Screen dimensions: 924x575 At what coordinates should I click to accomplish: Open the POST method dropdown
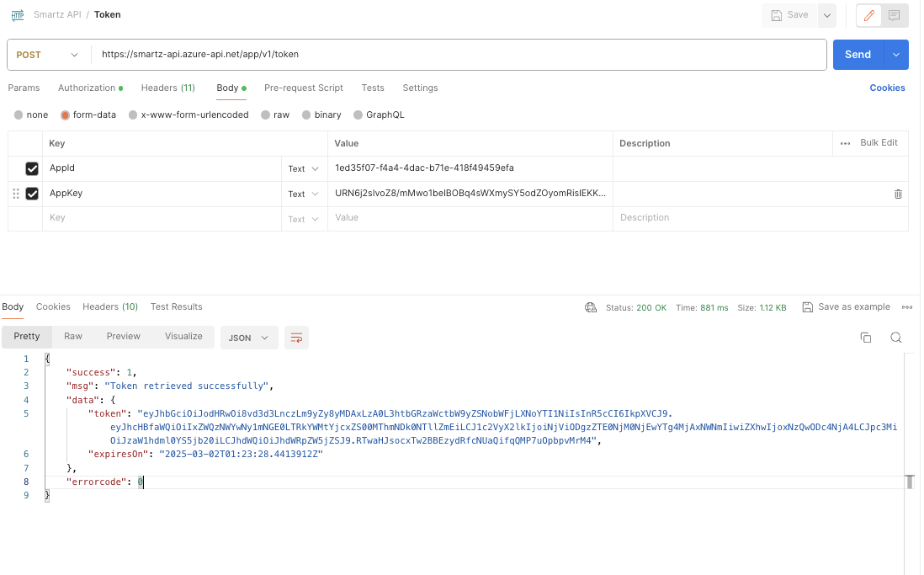pos(49,55)
